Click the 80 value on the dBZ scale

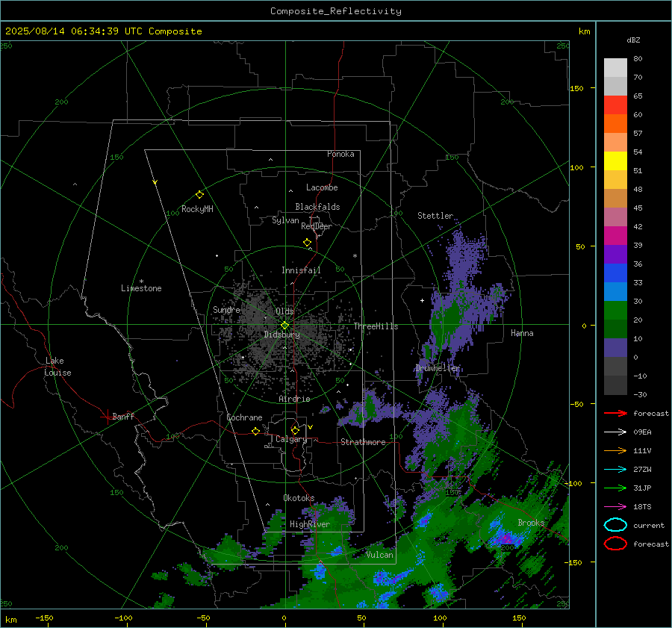click(638, 58)
